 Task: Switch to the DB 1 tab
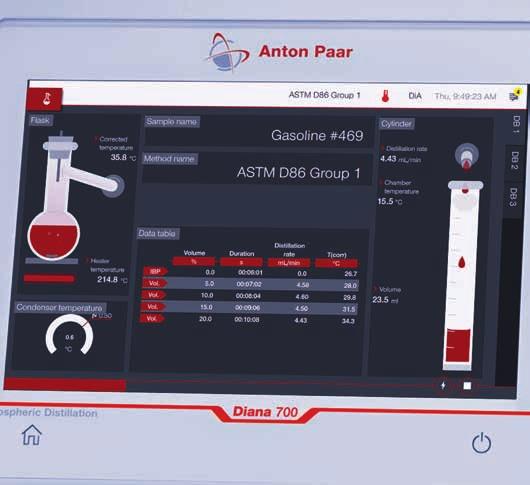516,124
